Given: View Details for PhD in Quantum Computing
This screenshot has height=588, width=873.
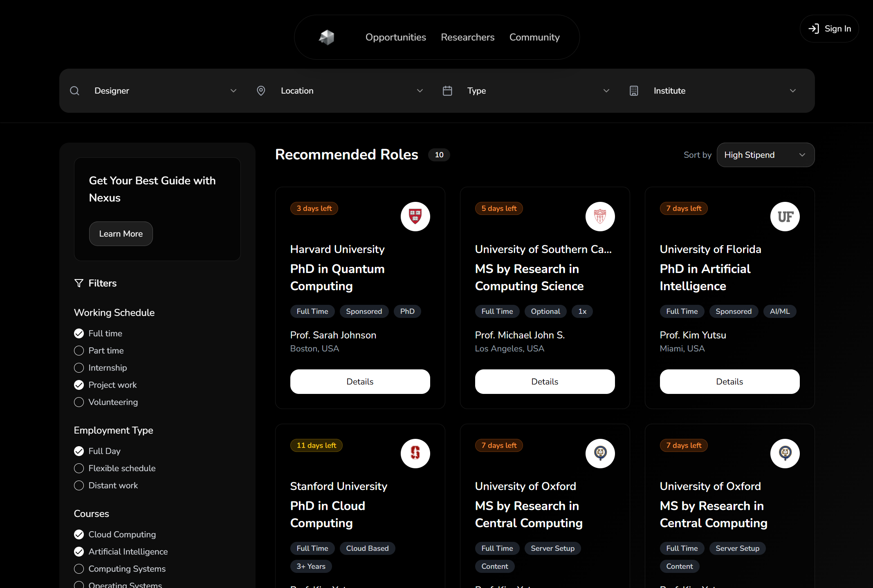Looking at the screenshot, I should click(x=360, y=381).
